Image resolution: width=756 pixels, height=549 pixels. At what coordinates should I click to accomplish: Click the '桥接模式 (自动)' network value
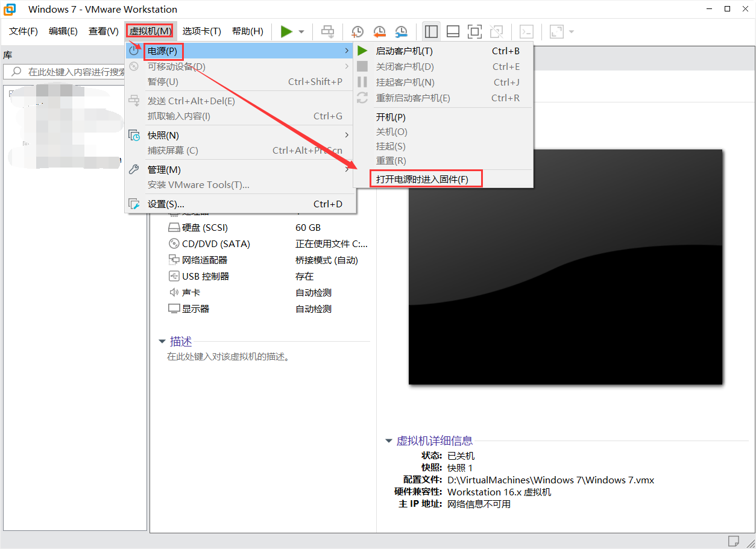[327, 260]
